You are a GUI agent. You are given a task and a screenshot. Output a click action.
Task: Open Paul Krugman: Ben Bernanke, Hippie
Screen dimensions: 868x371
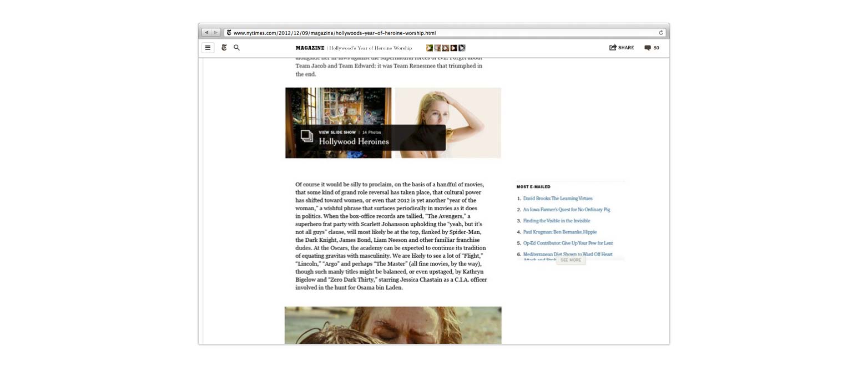click(559, 232)
